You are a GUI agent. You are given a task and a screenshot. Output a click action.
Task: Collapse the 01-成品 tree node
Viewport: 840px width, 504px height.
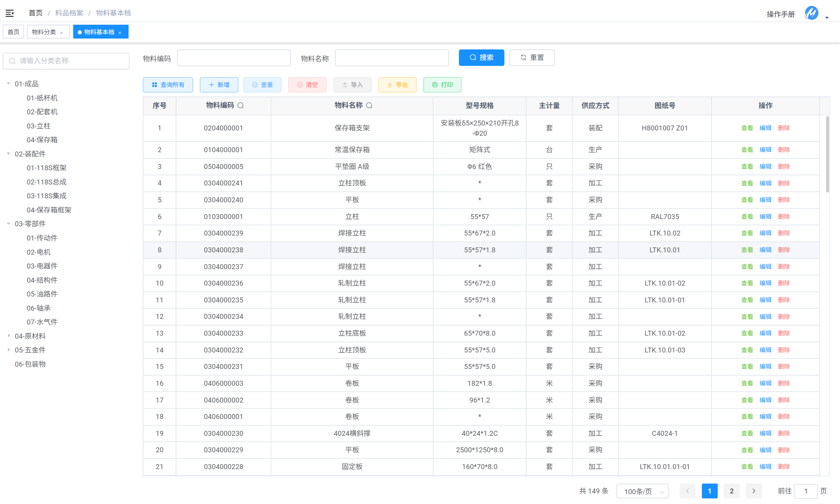point(9,84)
